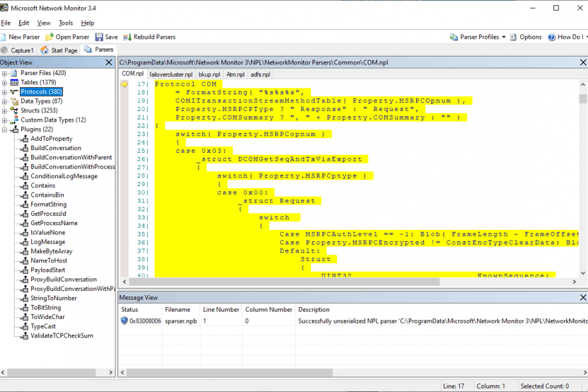Screen dimensions: 588x392
Task: Close the COM.npl editor pane
Action: [583, 62]
